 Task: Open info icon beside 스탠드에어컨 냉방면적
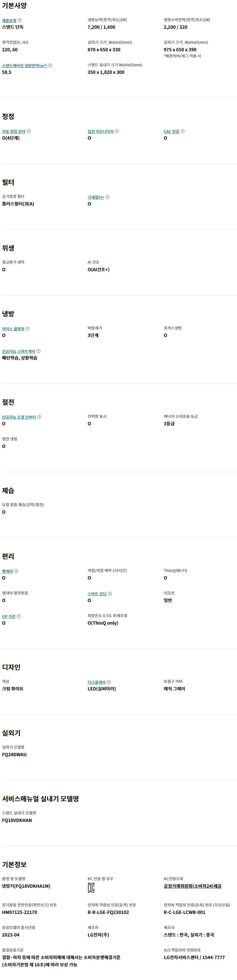point(50,66)
